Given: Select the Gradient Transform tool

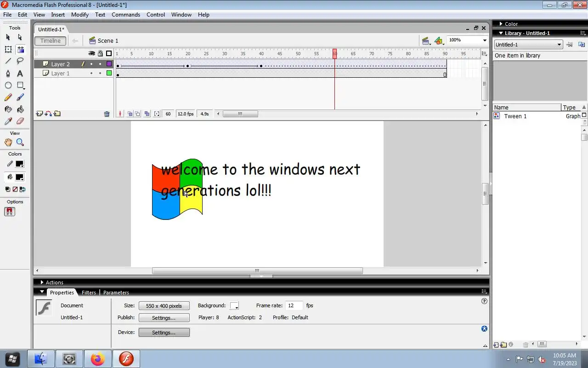Looking at the screenshot, I should coord(20,49).
